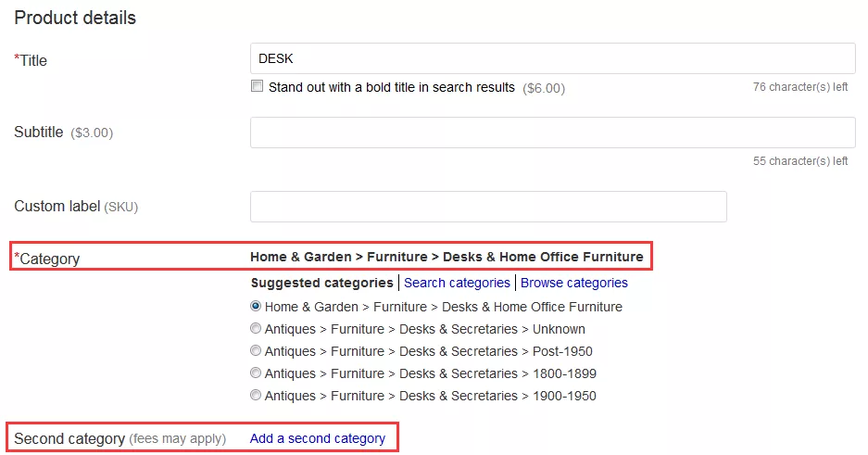868x455 pixels.
Task: Switch to the Suggested categories tab
Action: (x=321, y=283)
